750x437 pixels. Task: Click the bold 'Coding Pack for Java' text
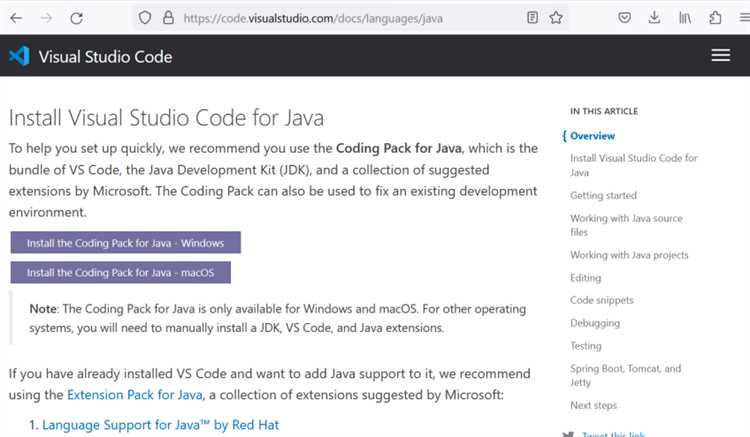coord(398,148)
